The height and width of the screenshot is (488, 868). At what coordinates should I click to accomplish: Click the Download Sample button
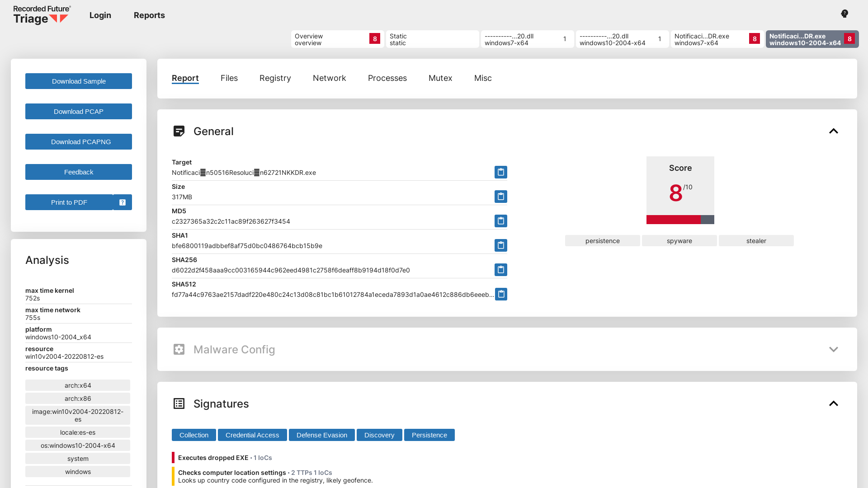click(x=78, y=81)
